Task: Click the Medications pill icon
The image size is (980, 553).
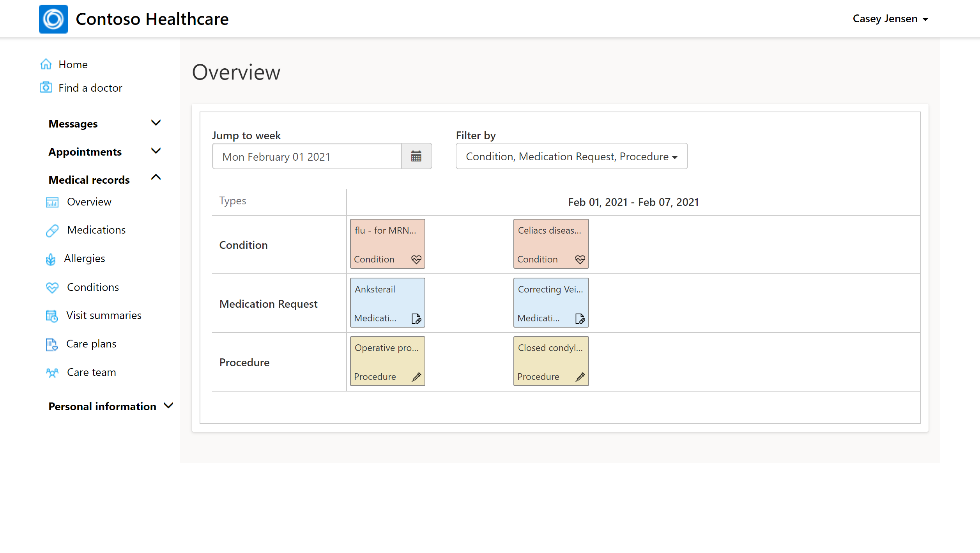Action: [x=52, y=230]
